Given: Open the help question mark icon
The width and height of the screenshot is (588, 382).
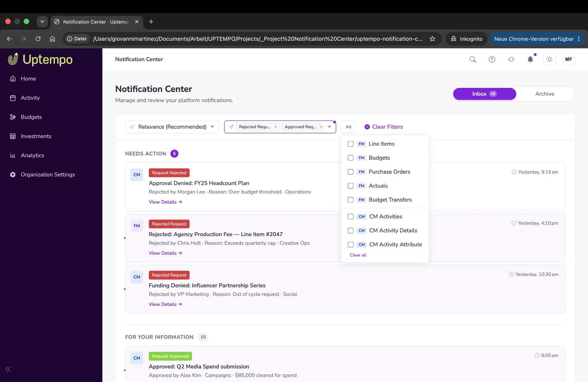Looking at the screenshot, I should click(492, 59).
